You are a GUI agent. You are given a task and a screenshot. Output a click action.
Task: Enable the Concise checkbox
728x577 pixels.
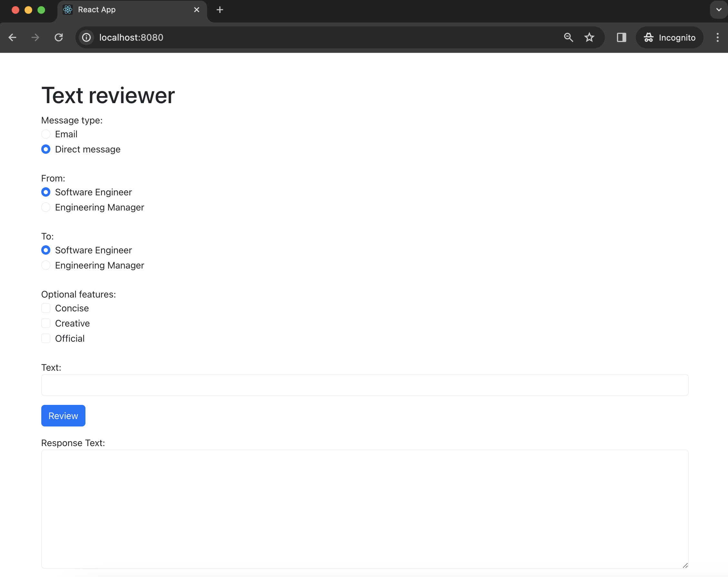45,308
